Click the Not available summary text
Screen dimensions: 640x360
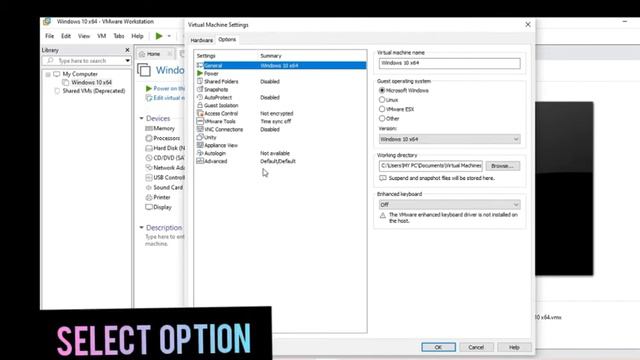click(275, 153)
